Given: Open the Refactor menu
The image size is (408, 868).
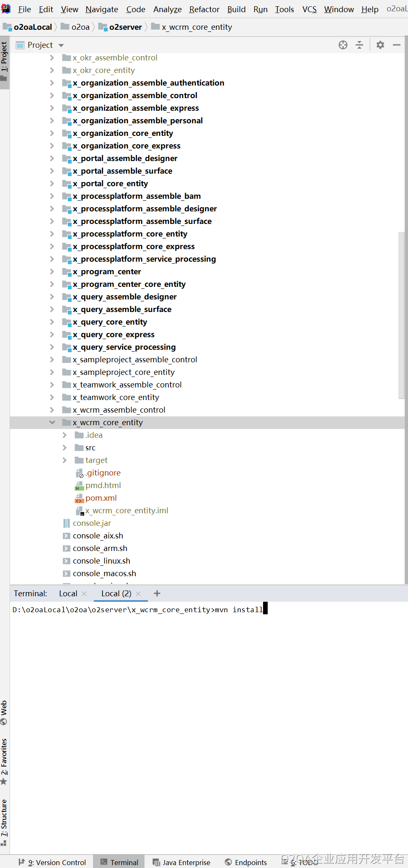Looking at the screenshot, I should [204, 9].
